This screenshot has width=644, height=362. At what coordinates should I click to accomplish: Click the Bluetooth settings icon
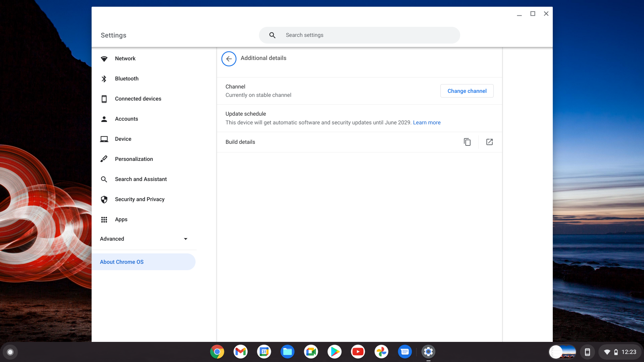pyautogui.click(x=104, y=78)
